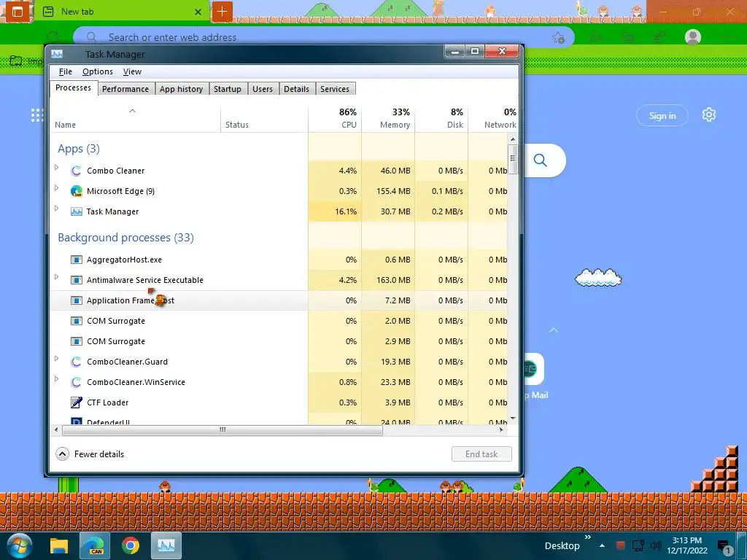The width and height of the screenshot is (747, 560).
Task: Show hidden system tray icons
Action: tap(602, 545)
